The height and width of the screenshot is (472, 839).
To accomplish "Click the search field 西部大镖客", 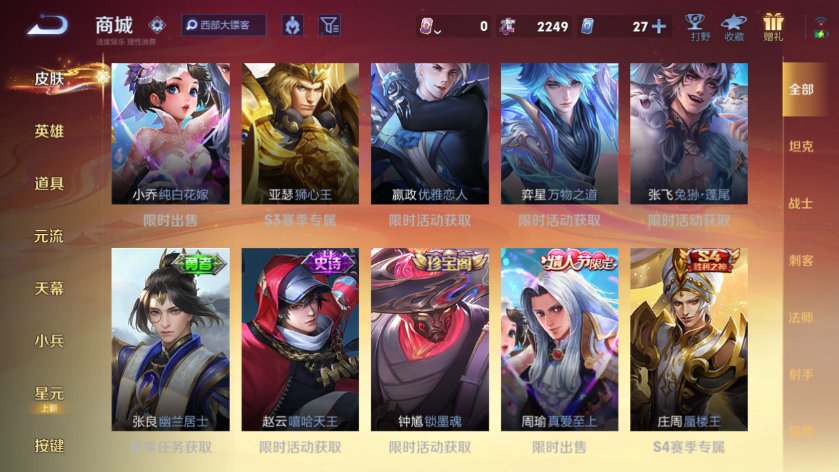I will click(x=224, y=25).
